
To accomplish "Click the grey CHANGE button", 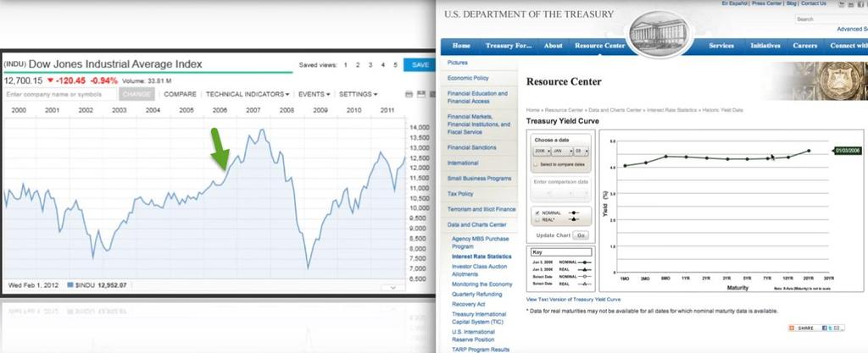I will [136, 95].
